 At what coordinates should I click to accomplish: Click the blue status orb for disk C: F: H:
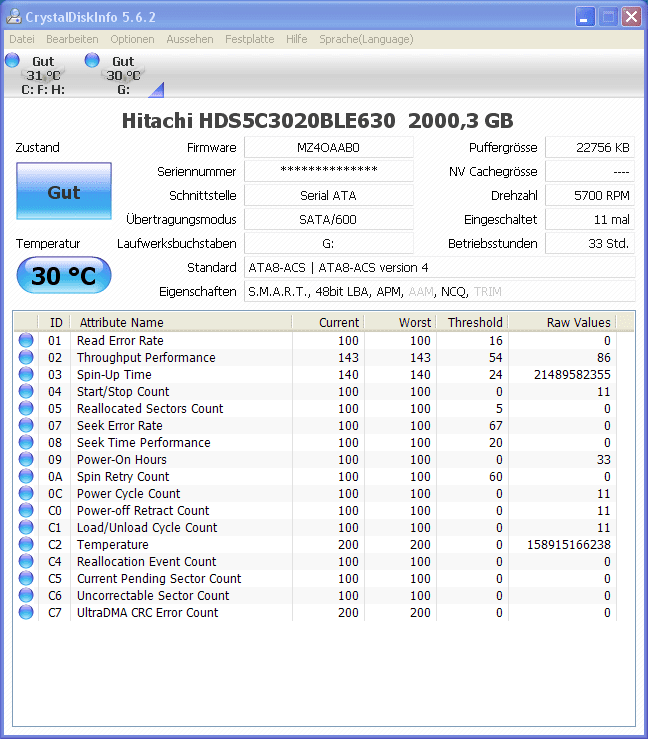click(x=12, y=60)
